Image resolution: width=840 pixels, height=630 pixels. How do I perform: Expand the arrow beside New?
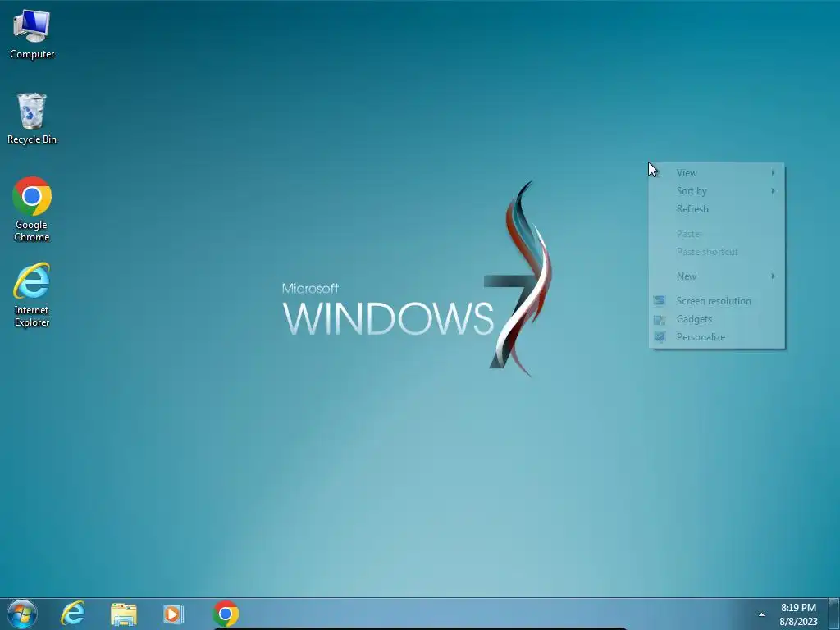pyautogui.click(x=773, y=276)
